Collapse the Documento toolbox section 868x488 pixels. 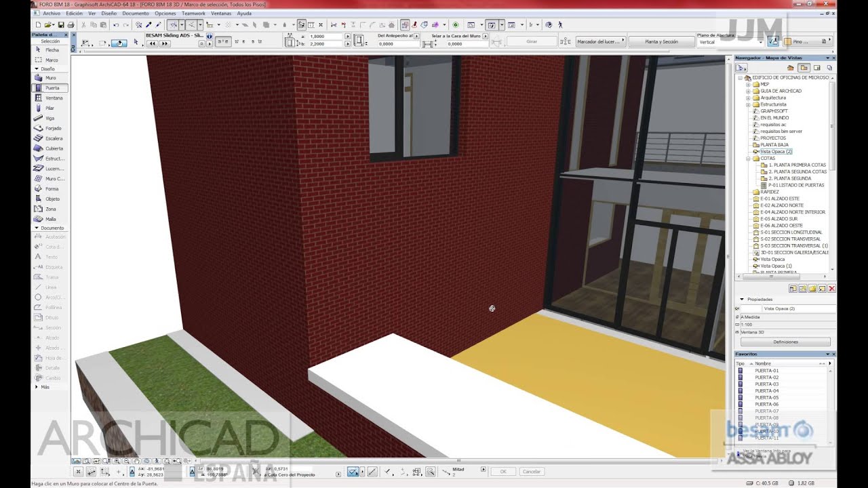pos(37,228)
